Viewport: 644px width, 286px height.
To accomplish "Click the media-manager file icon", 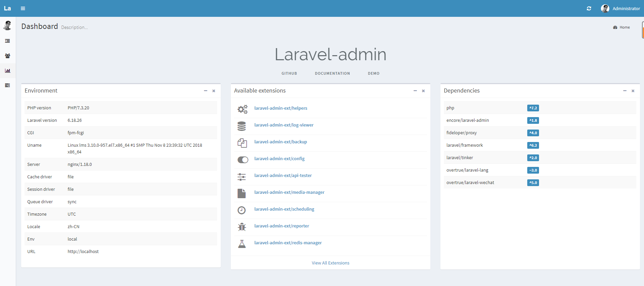I will 242,193.
